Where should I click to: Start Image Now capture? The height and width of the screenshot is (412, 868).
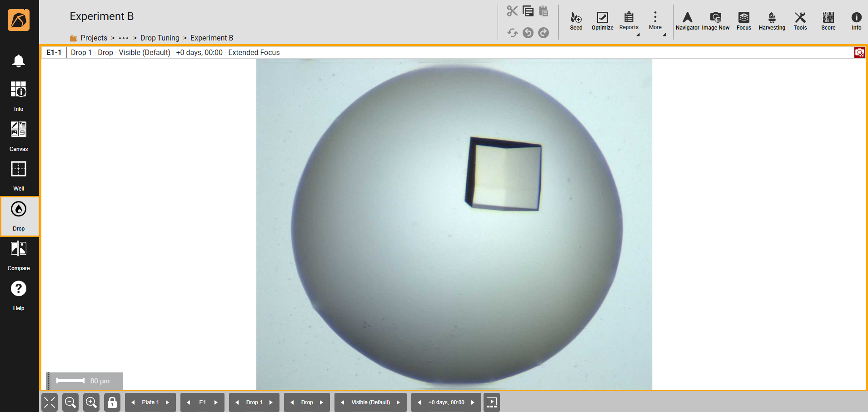pyautogui.click(x=715, y=21)
